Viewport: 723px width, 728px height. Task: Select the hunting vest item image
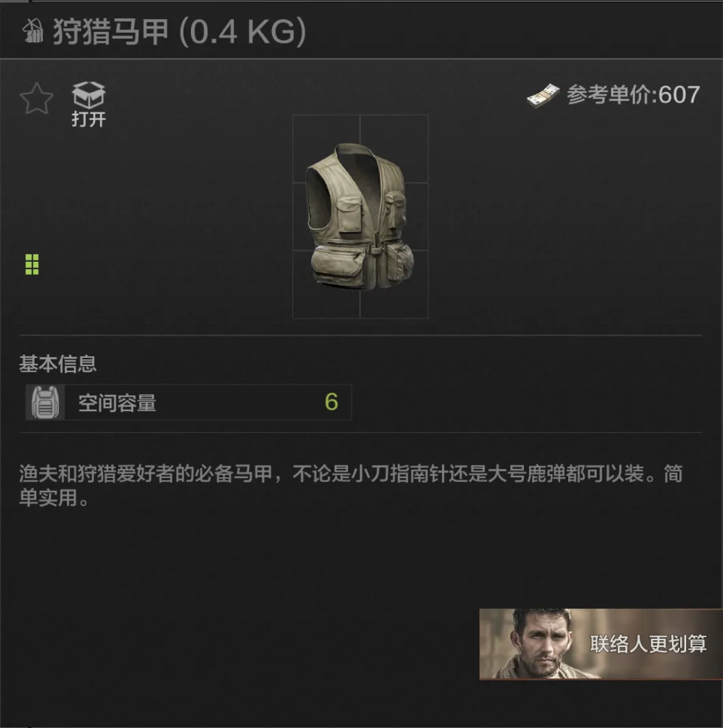(359, 217)
